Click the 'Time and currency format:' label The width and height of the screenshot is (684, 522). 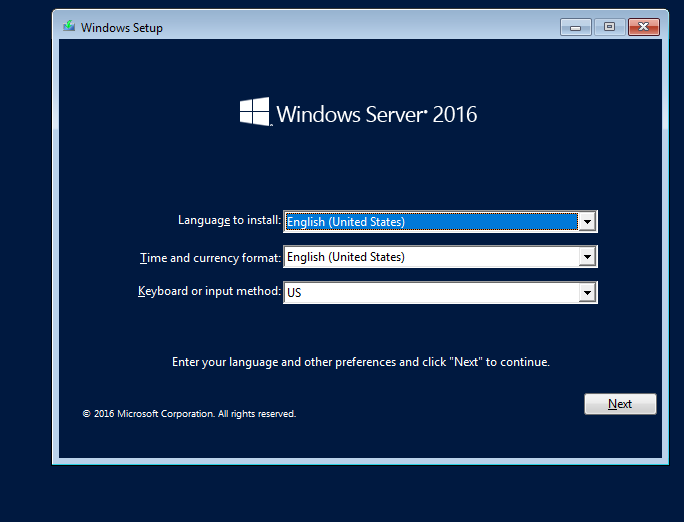pyautogui.click(x=210, y=258)
